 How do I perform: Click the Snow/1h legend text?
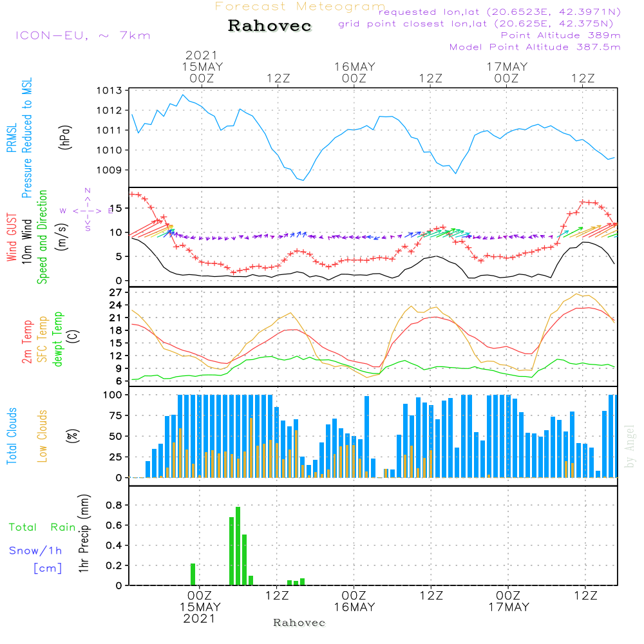pyautogui.click(x=36, y=551)
